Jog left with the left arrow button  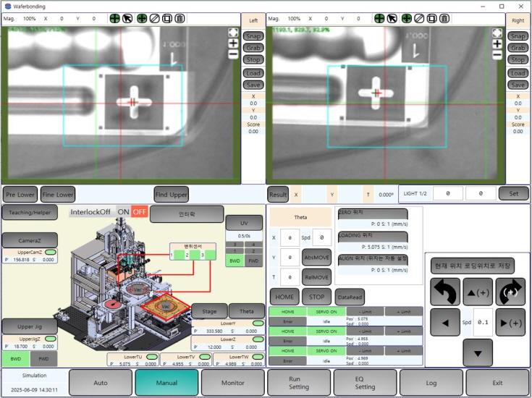(444, 322)
